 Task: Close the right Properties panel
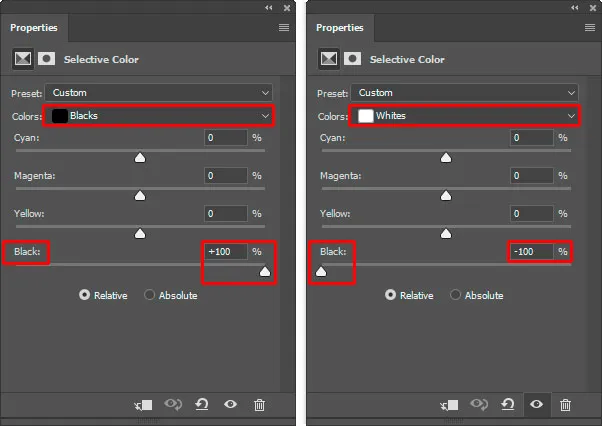coord(593,8)
